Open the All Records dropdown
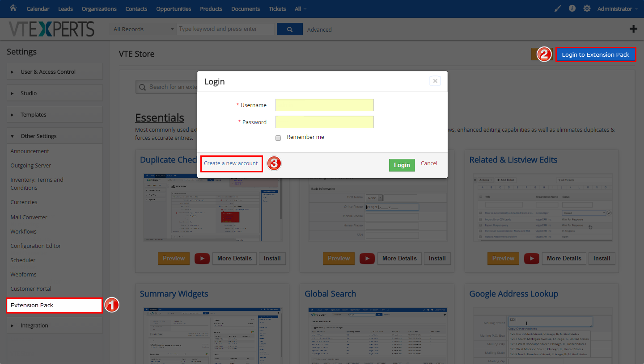The width and height of the screenshot is (644, 364). 143,29
